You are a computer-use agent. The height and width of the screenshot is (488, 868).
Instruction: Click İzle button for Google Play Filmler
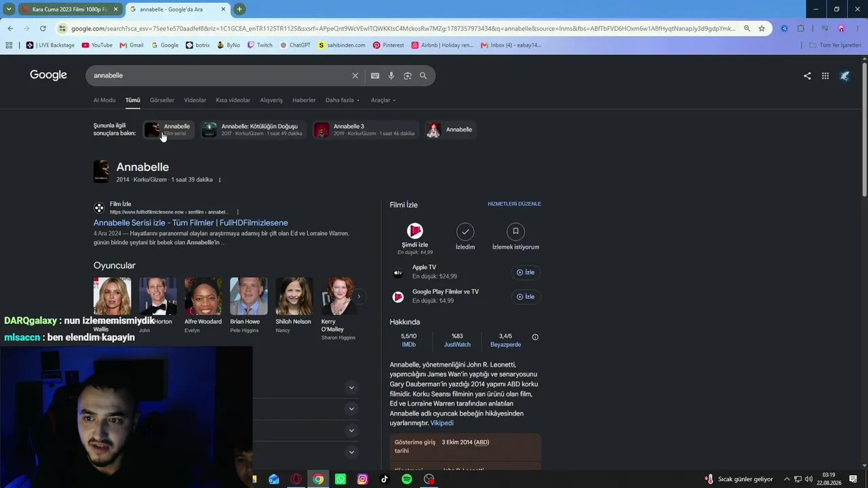[x=526, y=297]
